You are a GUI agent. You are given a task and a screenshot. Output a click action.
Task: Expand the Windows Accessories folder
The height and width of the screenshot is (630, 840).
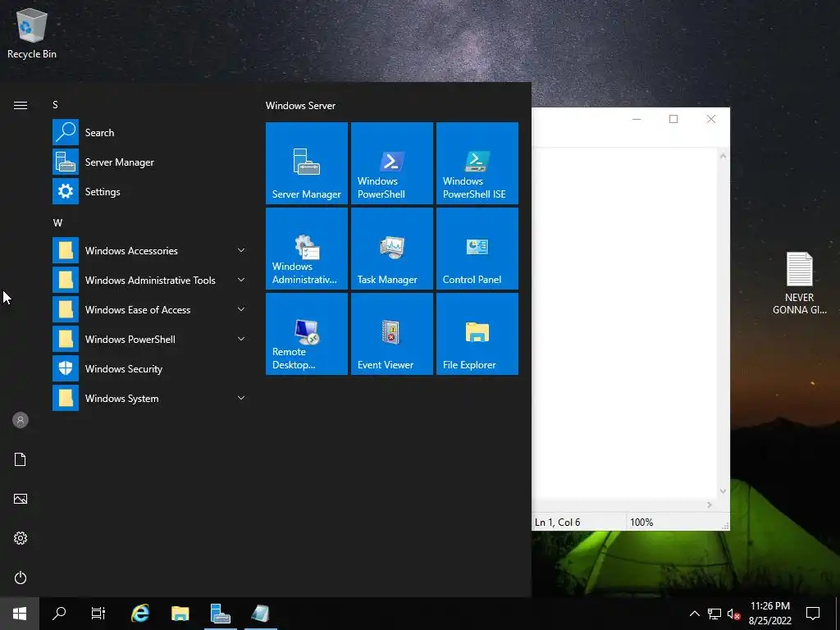(149, 250)
